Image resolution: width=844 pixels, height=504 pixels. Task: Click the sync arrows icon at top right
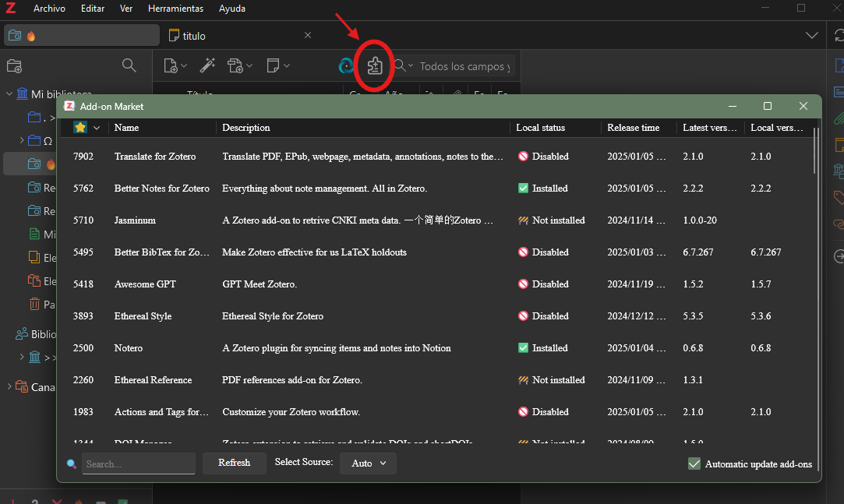click(839, 36)
